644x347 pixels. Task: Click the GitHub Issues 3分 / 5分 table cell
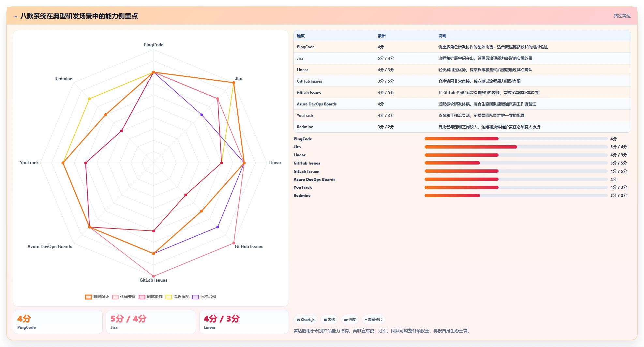coord(386,81)
